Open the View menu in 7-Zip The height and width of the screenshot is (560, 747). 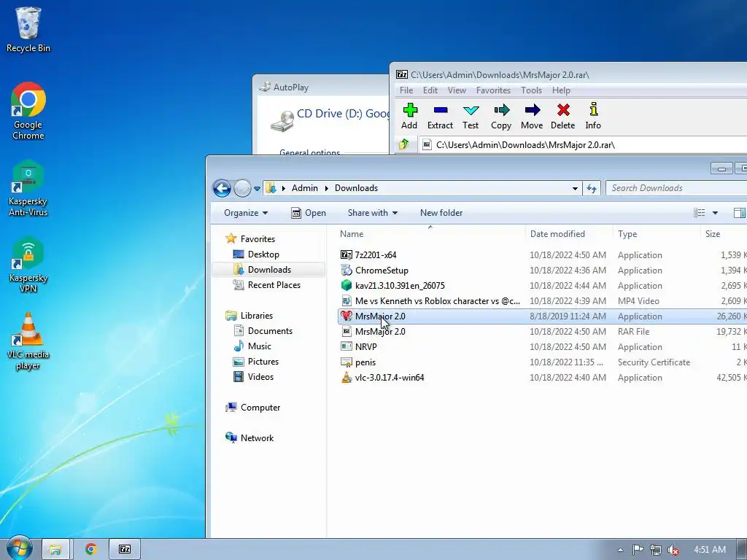tap(457, 90)
